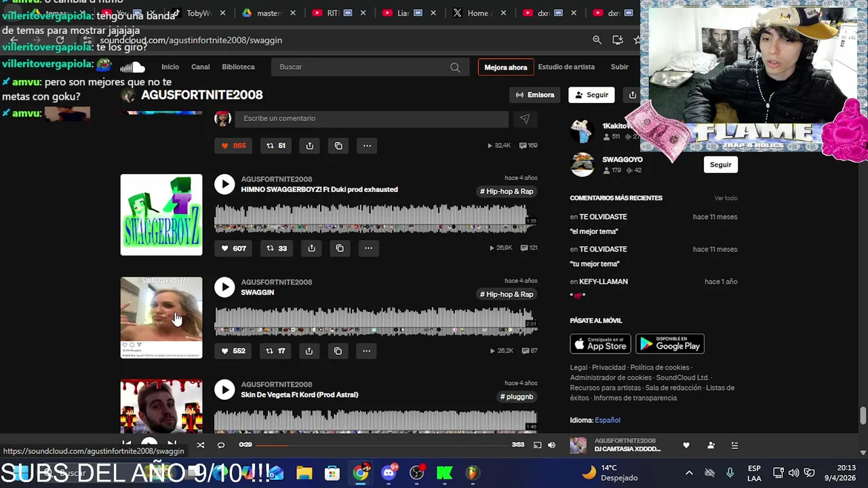Image resolution: width=868 pixels, height=488 pixels.
Task: Repost SWAGGIN with 17 reposts
Action: (x=275, y=350)
